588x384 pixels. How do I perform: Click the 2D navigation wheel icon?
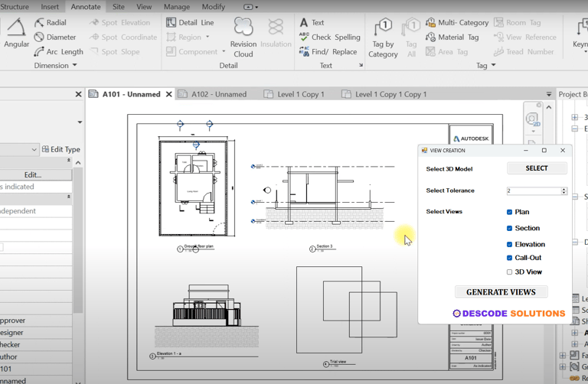533,120
